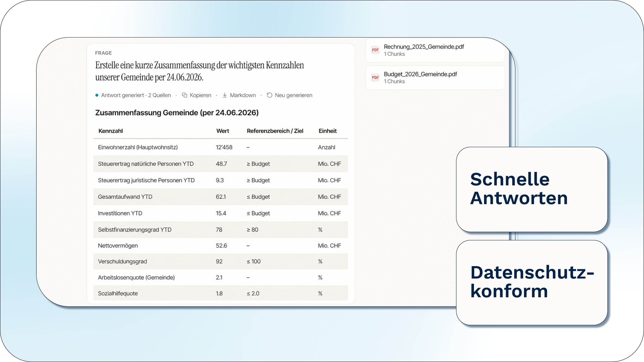Select the Nettovermögen row label
644x362 pixels.
(118, 246)
